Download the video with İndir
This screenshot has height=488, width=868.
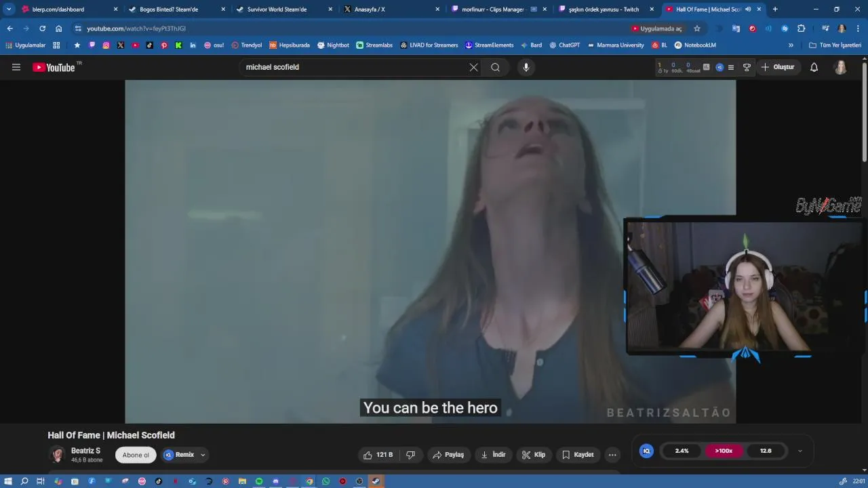[493, 455]
